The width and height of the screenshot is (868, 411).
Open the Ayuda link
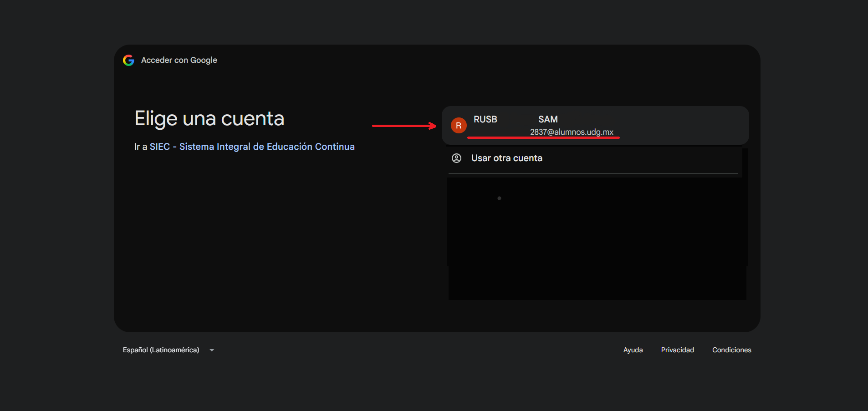click(633, 350)
